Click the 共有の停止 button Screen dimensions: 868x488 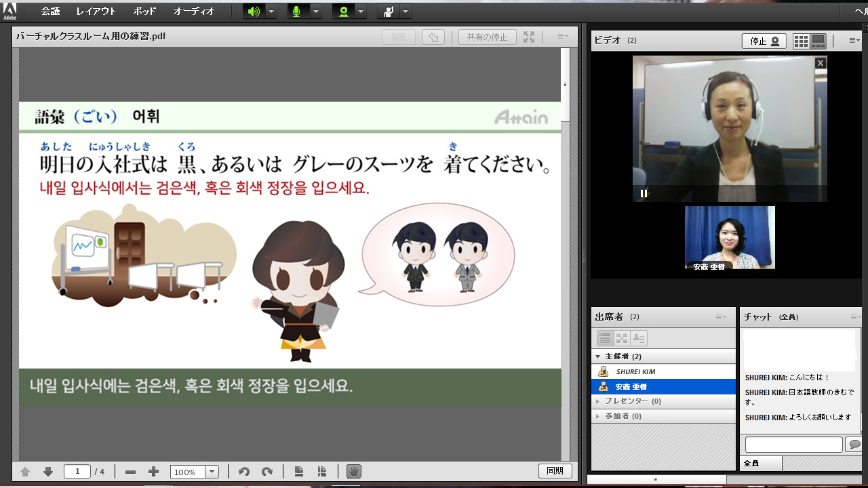(x=487, y=37)
